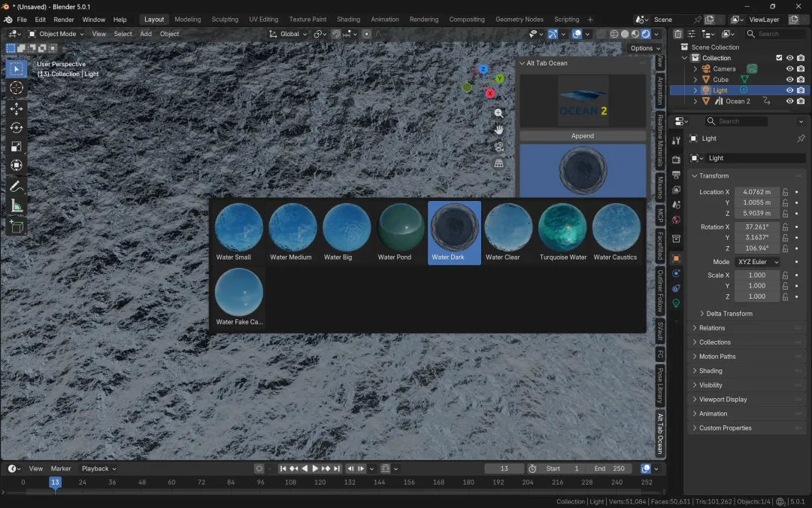Jump to the timeline end frame
812x508 pixels.
[x=337, y=469]
